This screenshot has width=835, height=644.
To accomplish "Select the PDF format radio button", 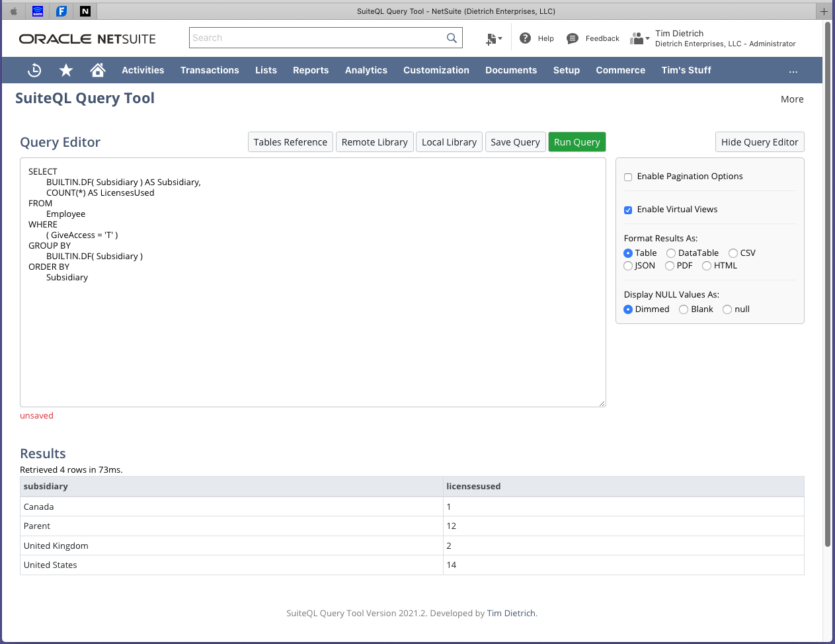I will point(670,266).
